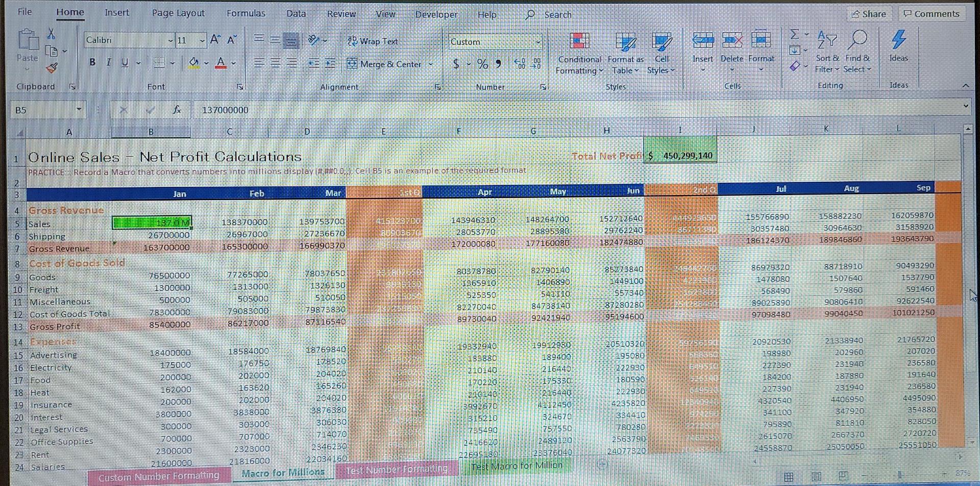This screenshot has height=486, width=980.
Task: Toggle Middle Align
Action: click(x=275, y=39)
